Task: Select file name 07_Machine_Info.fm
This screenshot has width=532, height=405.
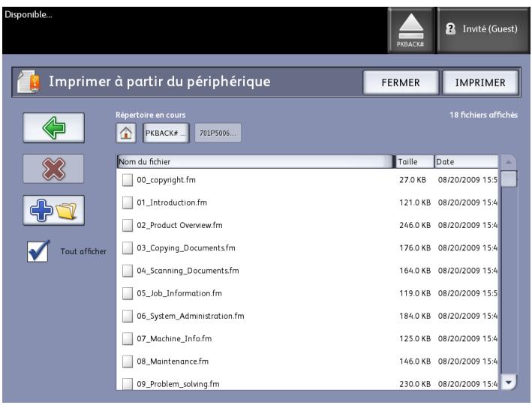Action: pos(174,339)
